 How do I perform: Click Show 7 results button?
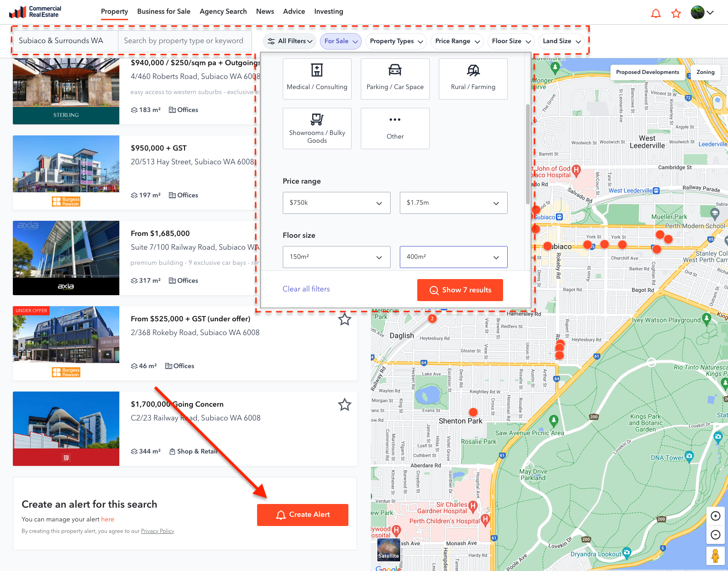[460, 290]
